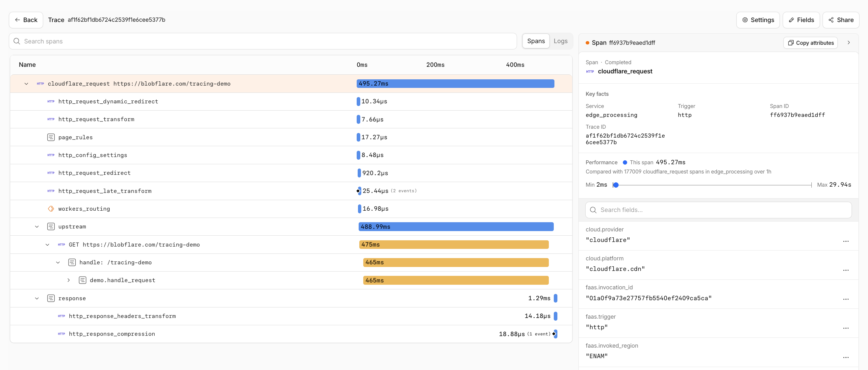Screen dimensions: 868x370
Task: Click the 475ms GET span bar
Action: click(454, 245)
